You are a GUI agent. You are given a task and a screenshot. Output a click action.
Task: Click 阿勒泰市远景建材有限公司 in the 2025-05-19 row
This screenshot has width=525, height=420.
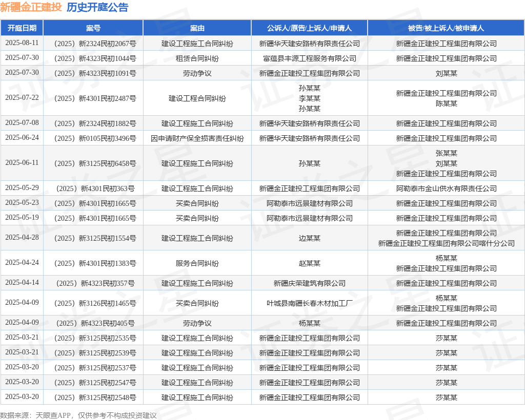coord(309,218)
